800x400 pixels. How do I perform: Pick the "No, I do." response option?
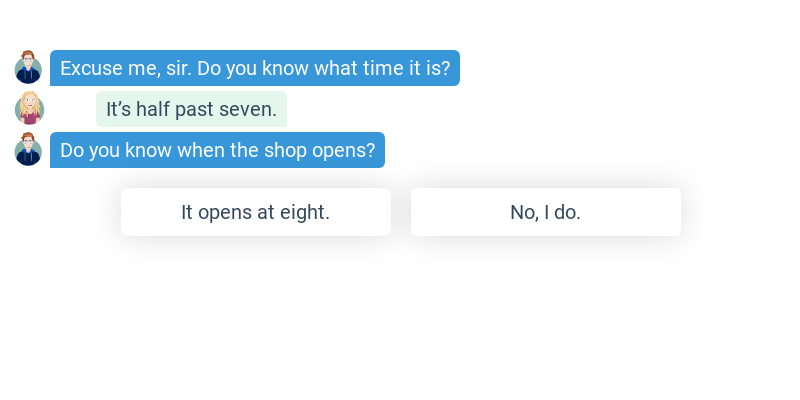coord(545,212)
